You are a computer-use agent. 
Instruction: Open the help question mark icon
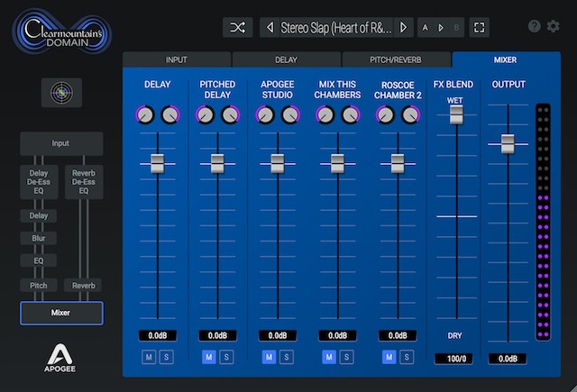coord(535,26)
